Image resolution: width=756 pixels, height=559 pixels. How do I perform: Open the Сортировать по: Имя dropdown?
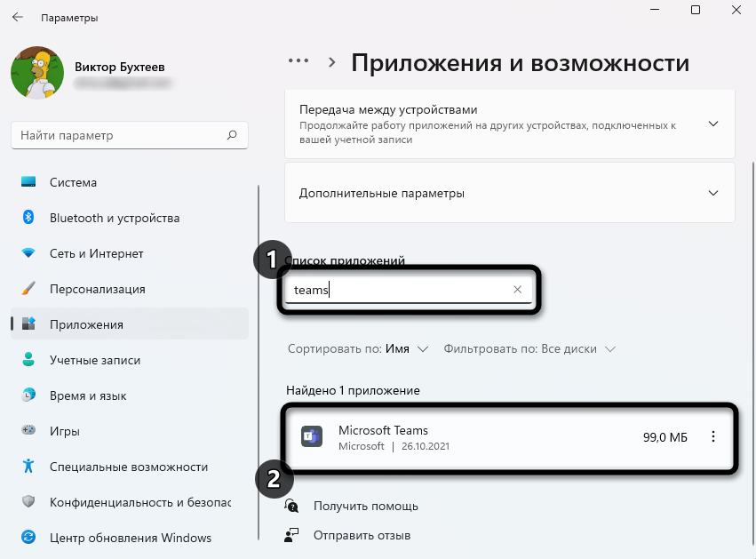point(358,348)
